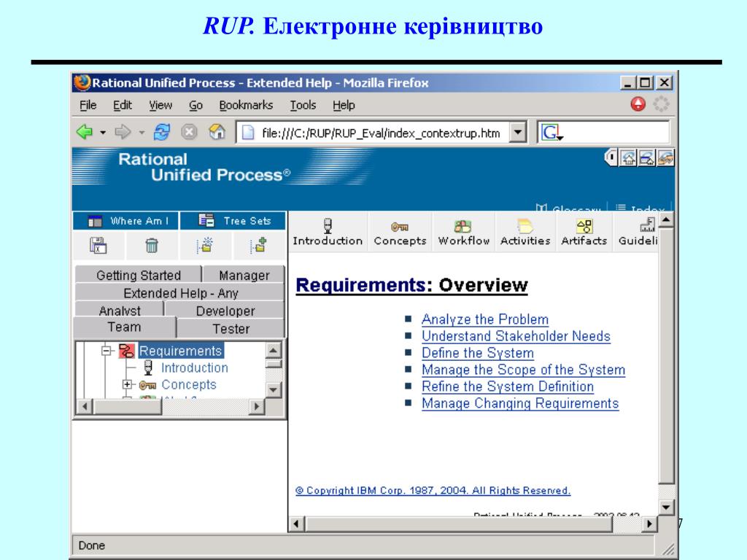Open the Edit menu
This screenshot has width=747, height=560.
tap(123, 105)
